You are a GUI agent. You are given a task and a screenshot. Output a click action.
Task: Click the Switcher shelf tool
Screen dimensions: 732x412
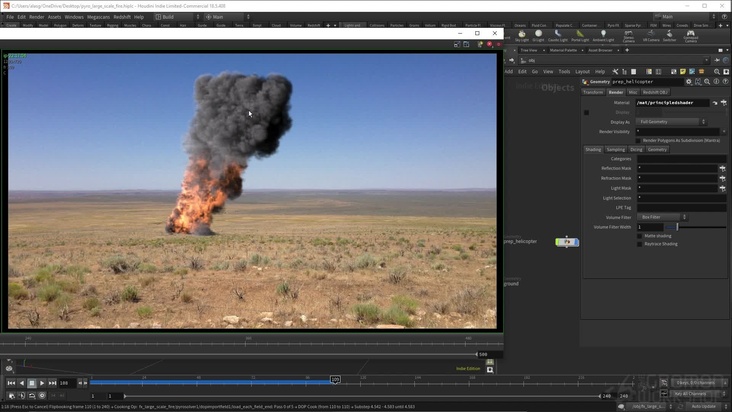tap(669, 36)
